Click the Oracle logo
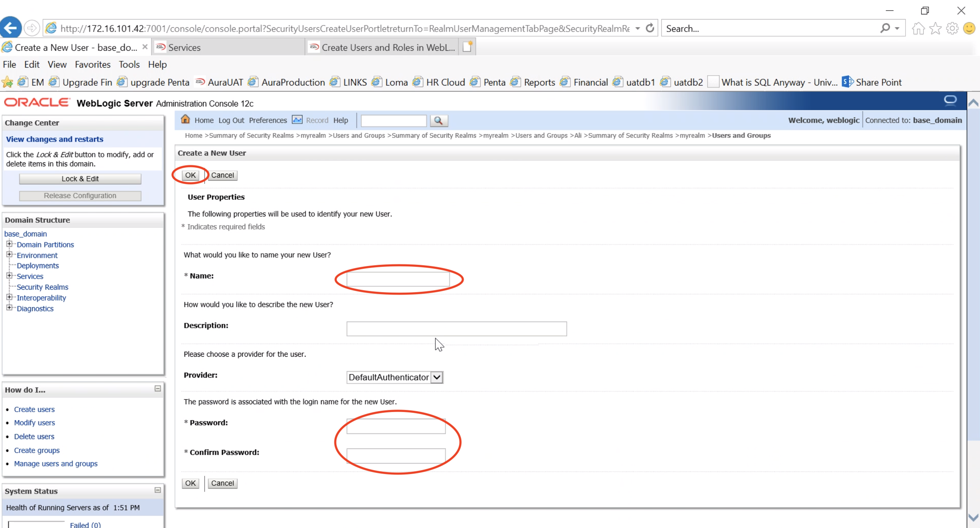The image size is (980, 528). [37, 103]
